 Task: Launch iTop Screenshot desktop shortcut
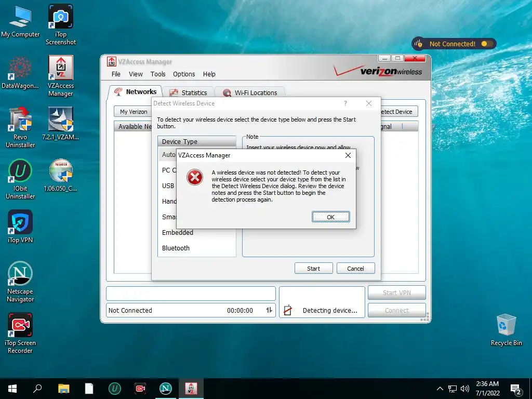[60, 25]
